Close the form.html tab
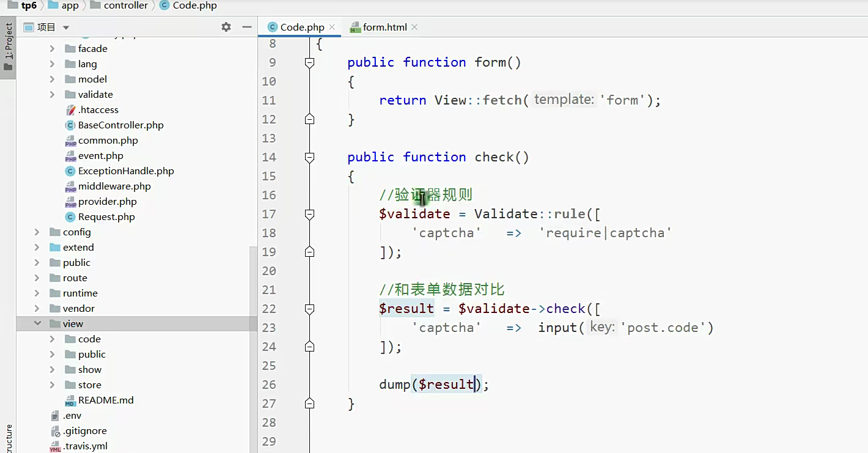 pos(414,27)
